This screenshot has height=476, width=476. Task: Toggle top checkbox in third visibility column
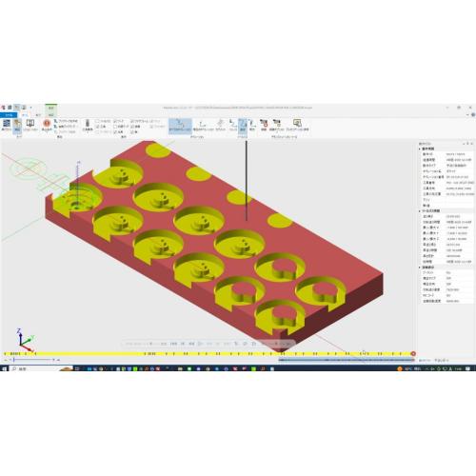(x=132, y=121)
